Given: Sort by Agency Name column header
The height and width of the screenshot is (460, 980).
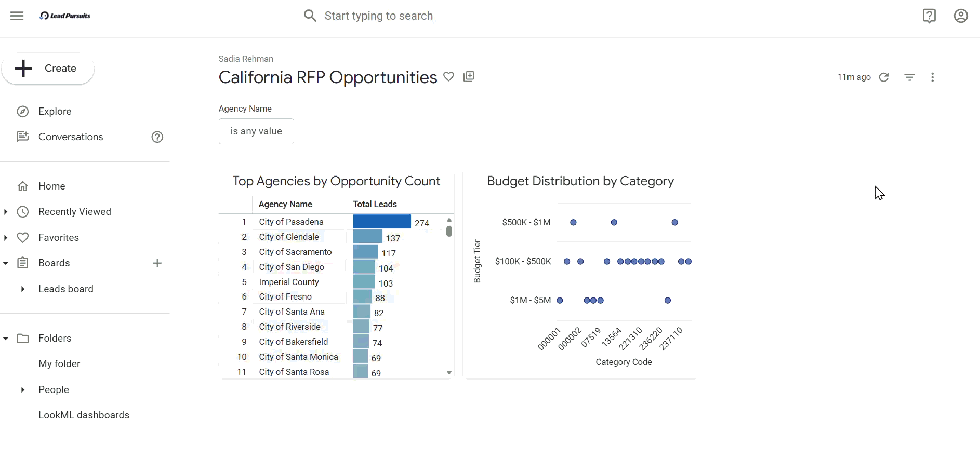Looking at the screenshot, I should (285, 205).
